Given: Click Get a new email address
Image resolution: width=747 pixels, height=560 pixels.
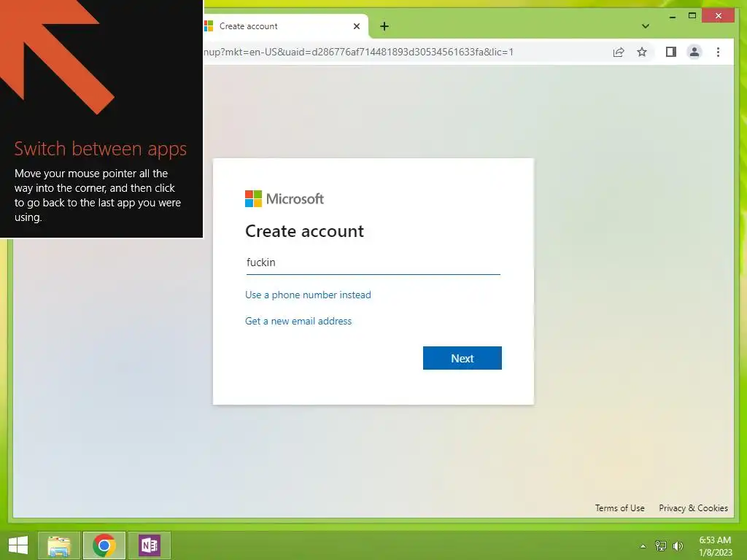Looking at the screenshot, I should coord(298,321).
